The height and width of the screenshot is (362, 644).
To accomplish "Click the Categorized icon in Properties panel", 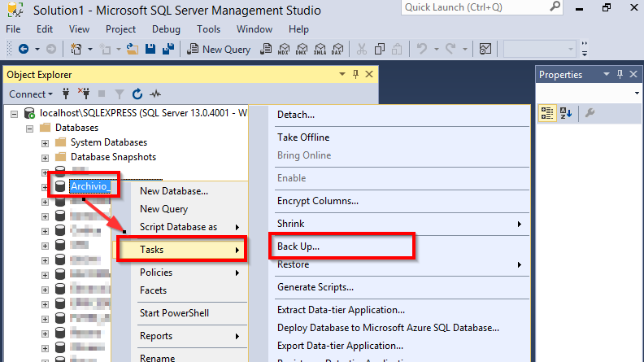I will [x=547, y=113].
